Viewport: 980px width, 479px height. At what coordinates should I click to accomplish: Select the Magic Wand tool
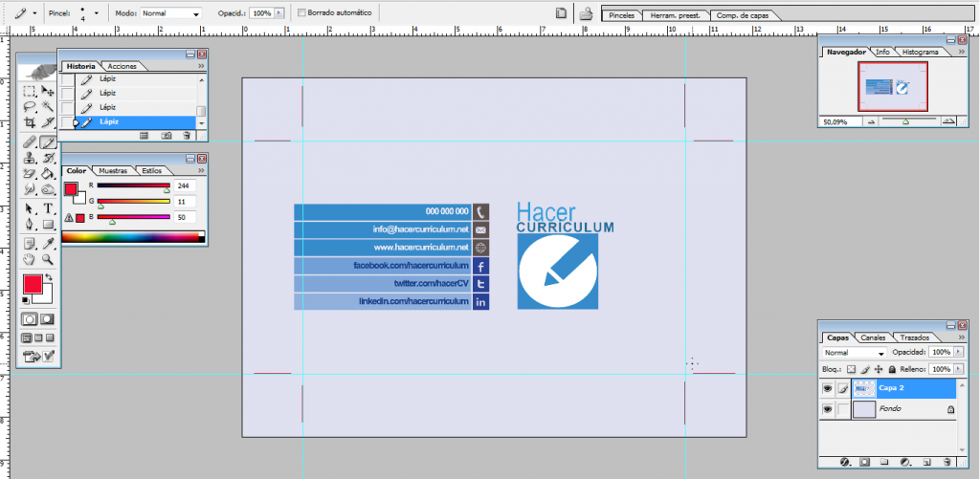pos(48,106)
